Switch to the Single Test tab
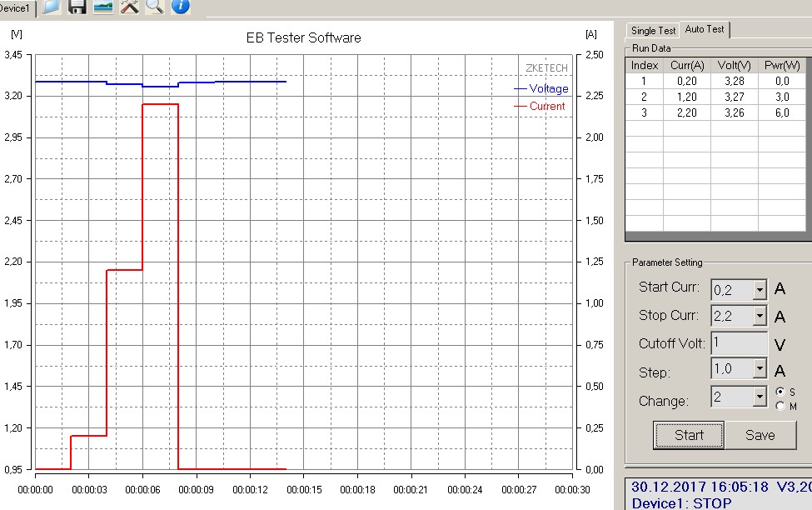The width and height of the screenshot is (812, 510). pos(654,31)
